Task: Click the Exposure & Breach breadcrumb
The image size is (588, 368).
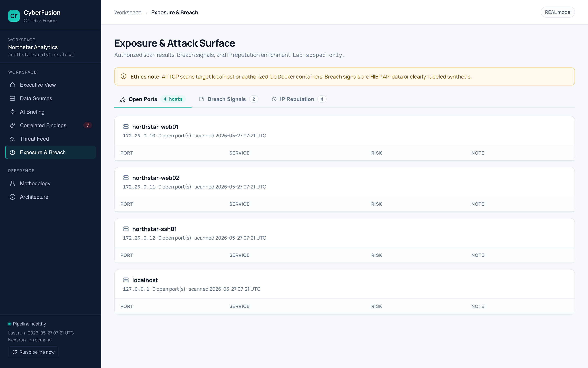Action: [x=175, y=12]
